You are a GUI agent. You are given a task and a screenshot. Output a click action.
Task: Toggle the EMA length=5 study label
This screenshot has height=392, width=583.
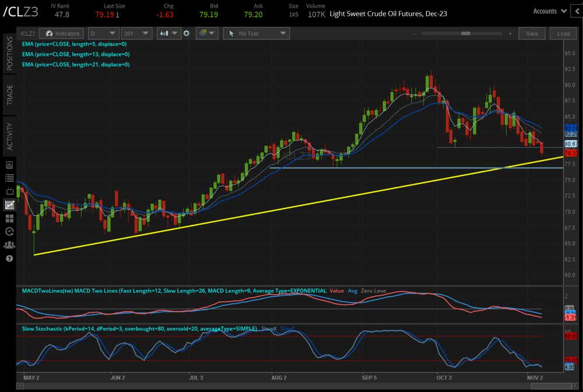[x=75, y=44]
